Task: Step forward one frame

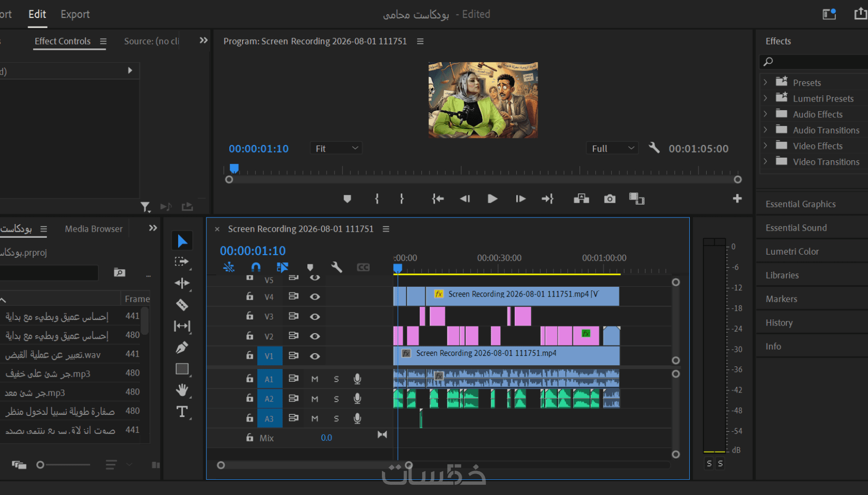Action: click(x=520, y=199)
